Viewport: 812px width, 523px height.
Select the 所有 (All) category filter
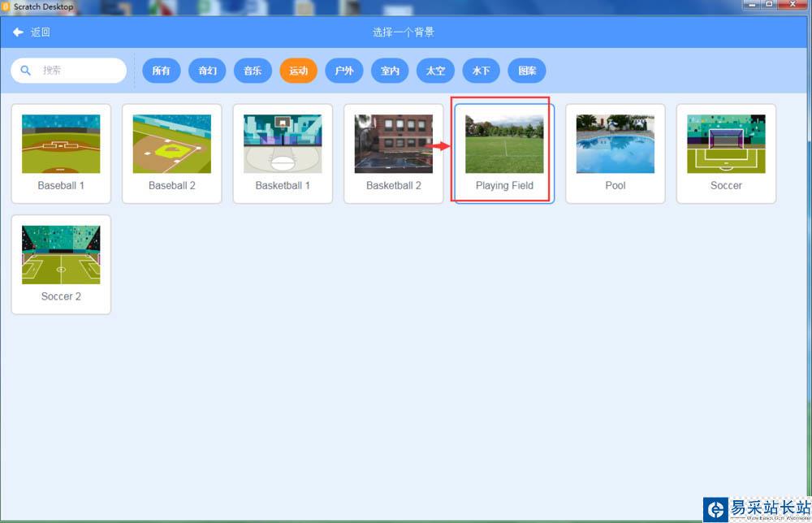[161, 71]
